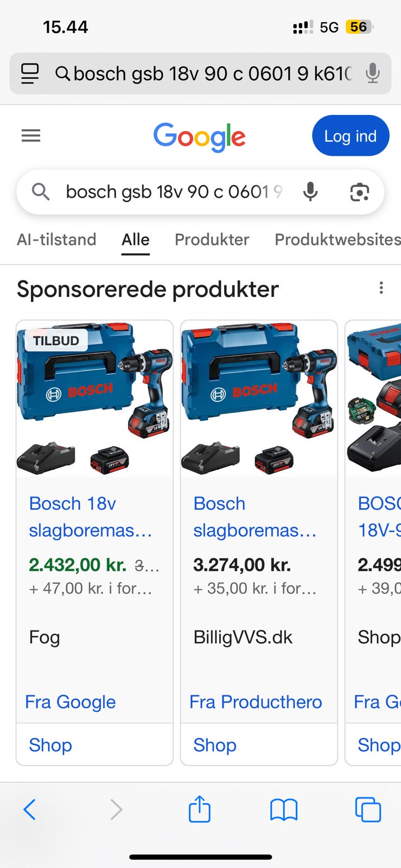Tap the Safari page settings icon
Viewport: 401px width, 868px height.
click(x=30, y=73)
